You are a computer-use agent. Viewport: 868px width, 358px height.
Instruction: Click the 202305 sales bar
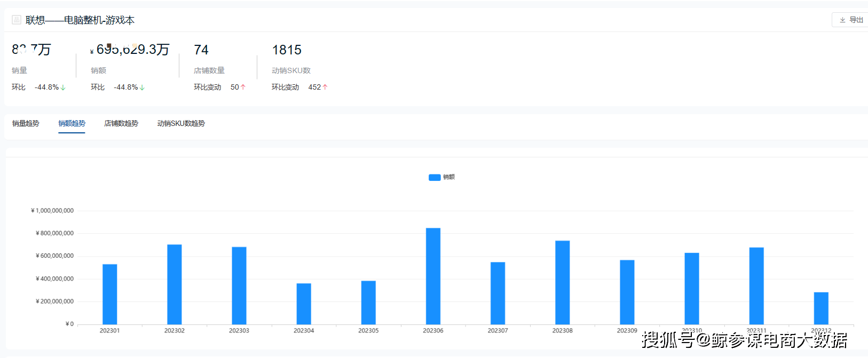point(368,303)
